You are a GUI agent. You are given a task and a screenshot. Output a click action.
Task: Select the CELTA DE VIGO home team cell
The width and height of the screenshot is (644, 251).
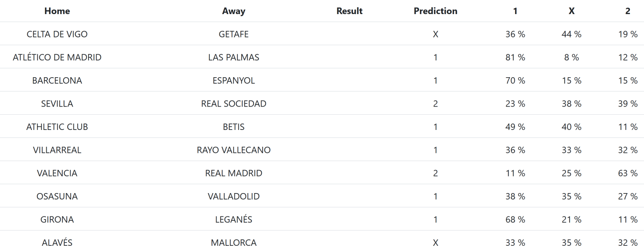(57, 34)
